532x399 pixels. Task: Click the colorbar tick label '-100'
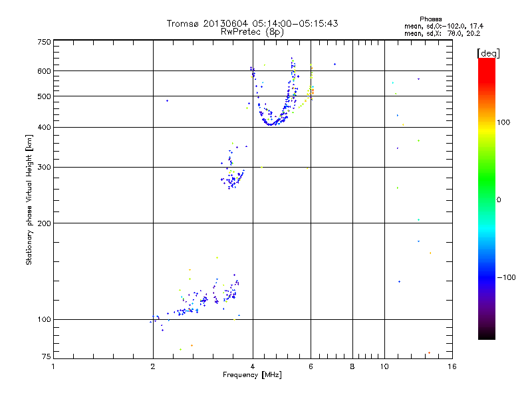pos(506,277)
